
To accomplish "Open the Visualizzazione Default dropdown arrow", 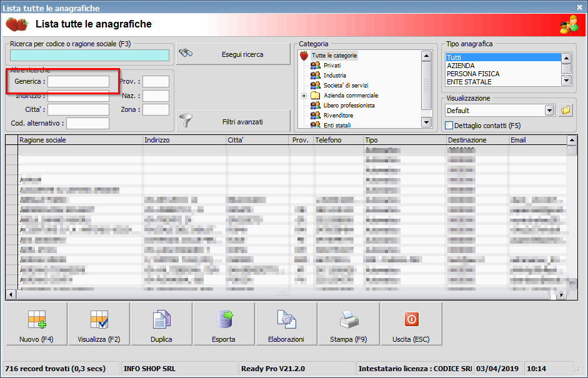I will pyautogui.click(x=549, y=110).
